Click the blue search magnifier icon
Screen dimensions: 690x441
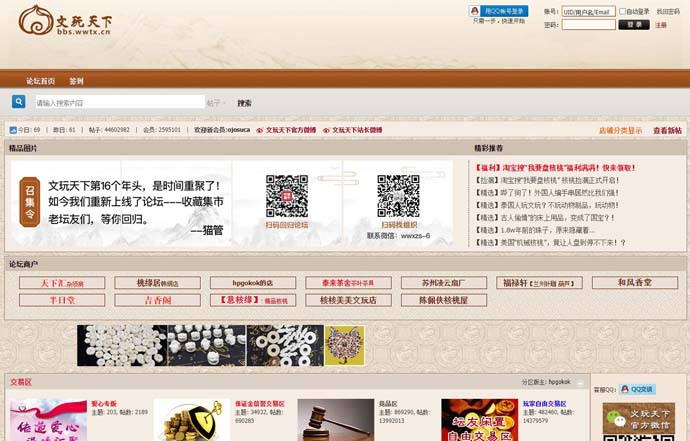pos(19,102)
